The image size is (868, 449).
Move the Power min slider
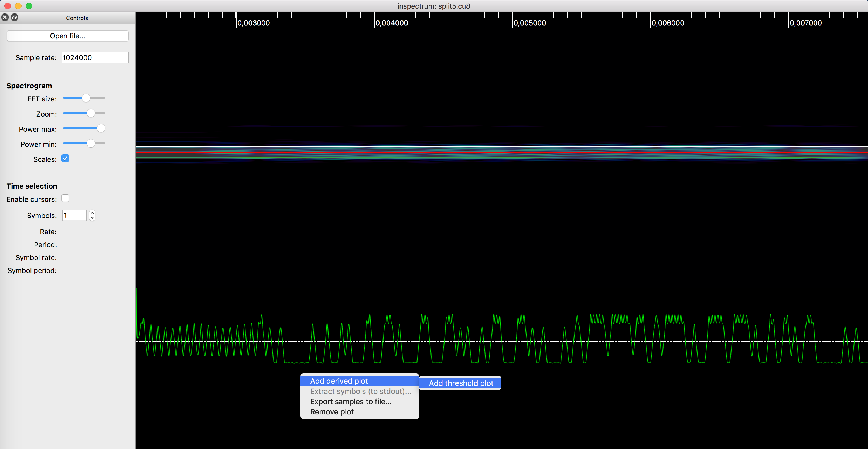[x=91, y=143]
